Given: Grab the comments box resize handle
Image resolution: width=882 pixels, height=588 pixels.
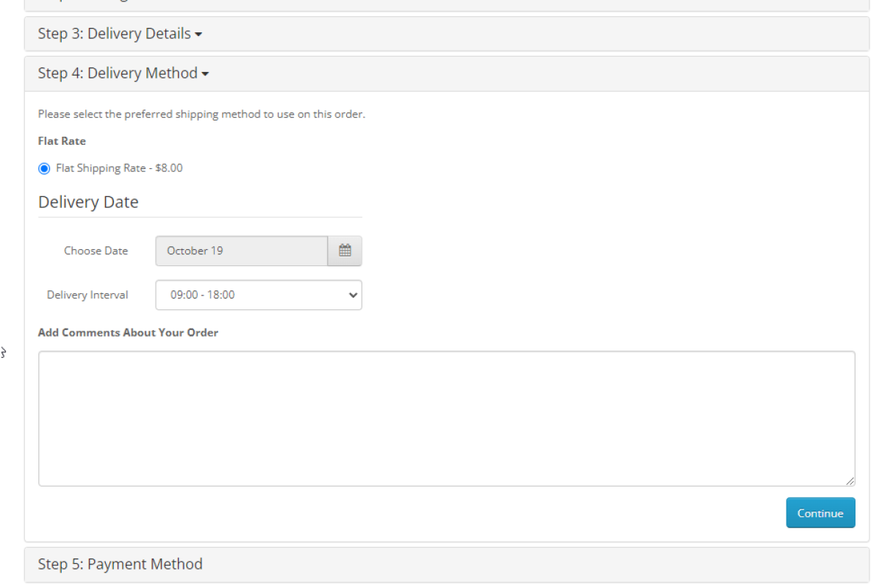Looking at the screenshot, I should (850, 481).
